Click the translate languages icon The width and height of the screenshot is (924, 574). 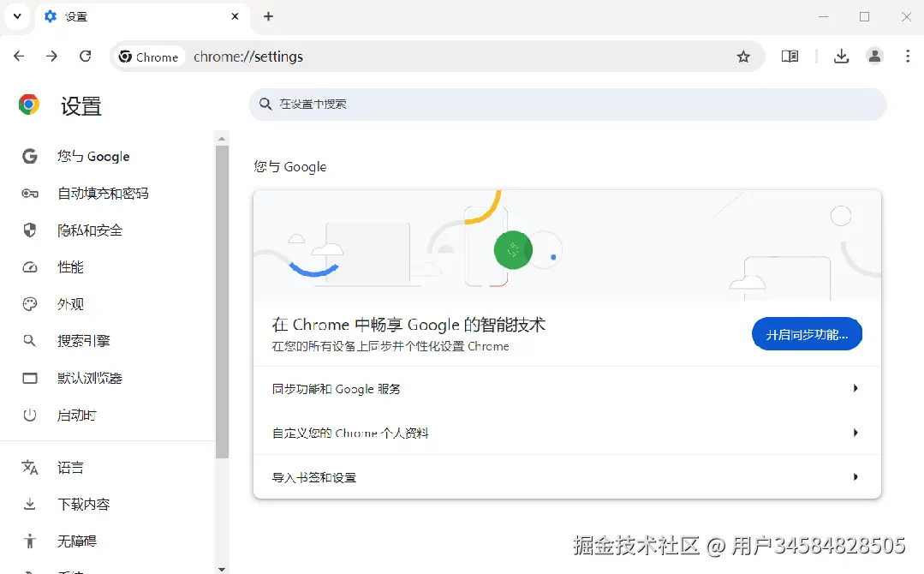(29, 467)
